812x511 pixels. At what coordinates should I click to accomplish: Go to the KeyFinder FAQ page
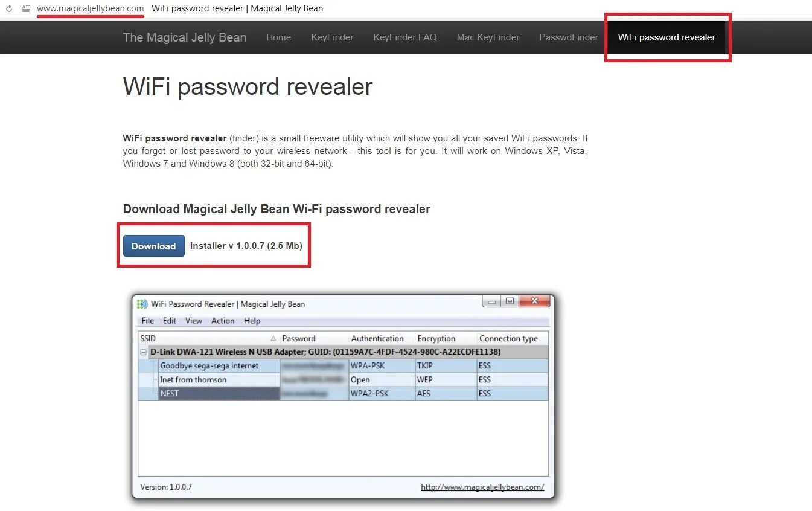405,37
